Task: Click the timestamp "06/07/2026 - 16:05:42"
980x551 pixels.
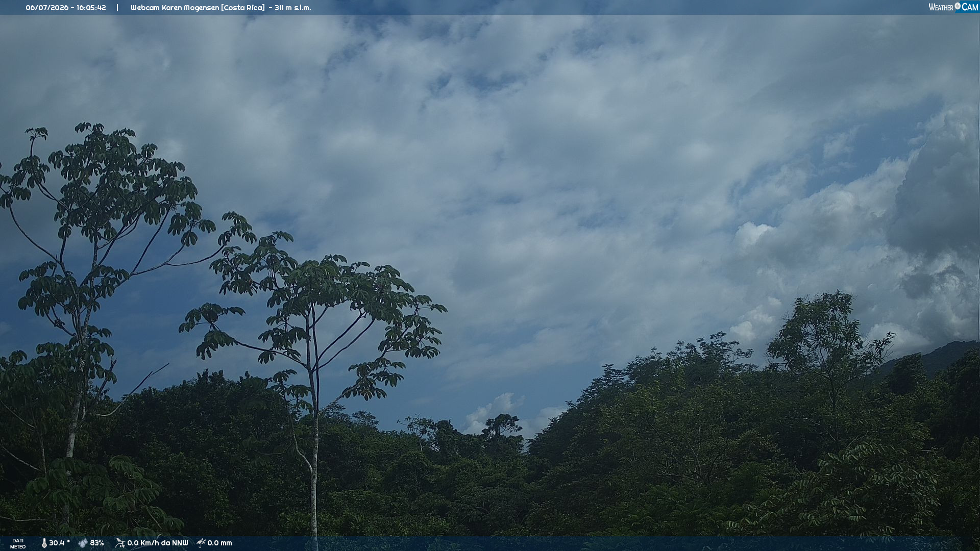Action: (66, 8)
